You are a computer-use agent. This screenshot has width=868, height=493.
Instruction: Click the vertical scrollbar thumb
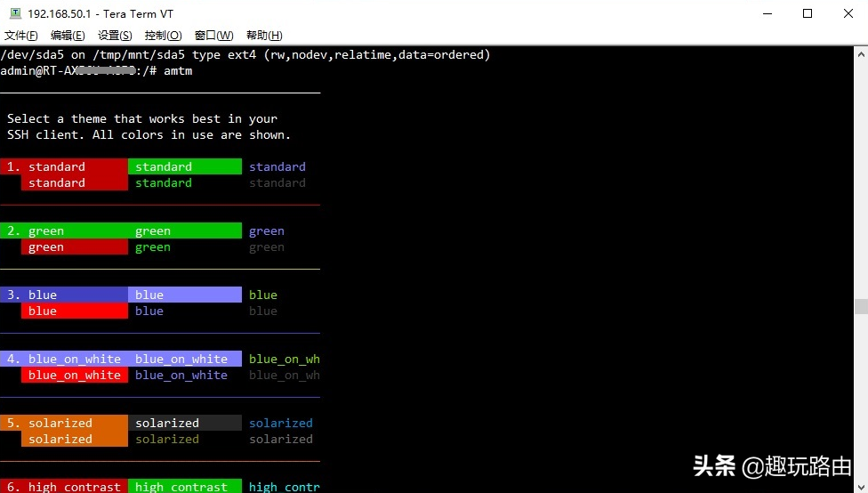click(x=861, y=306)
